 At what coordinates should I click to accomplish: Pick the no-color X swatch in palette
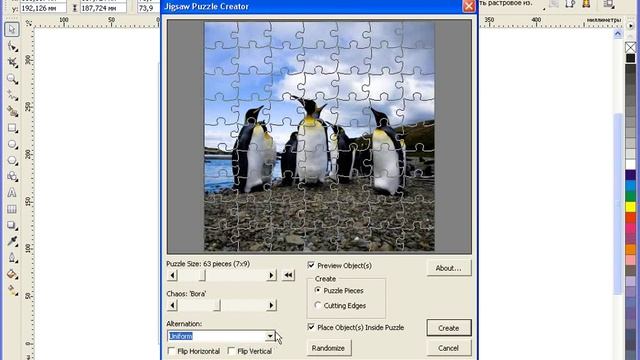coord(631,47)
